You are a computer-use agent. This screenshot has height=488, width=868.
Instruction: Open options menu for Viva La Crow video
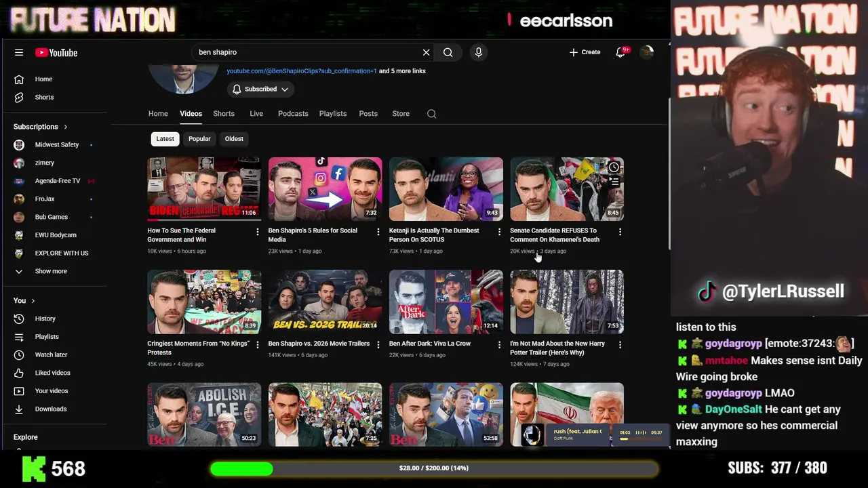(499, 345)
